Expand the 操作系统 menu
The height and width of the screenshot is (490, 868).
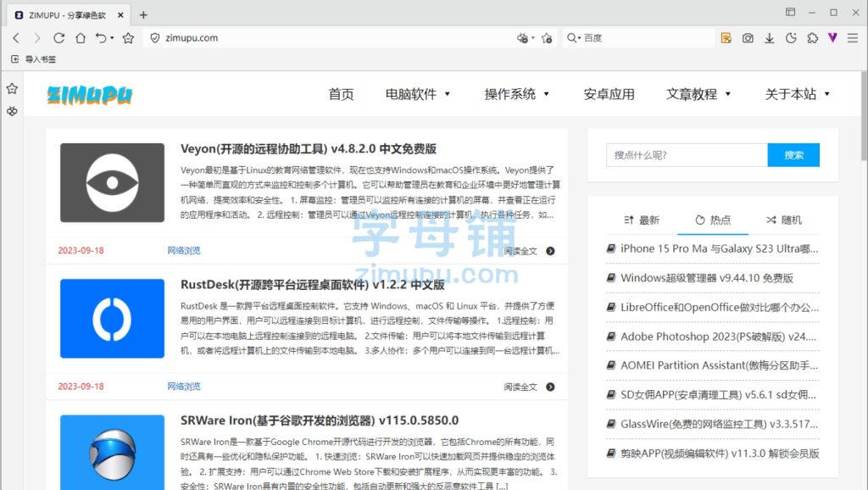(x=517, y=94)
